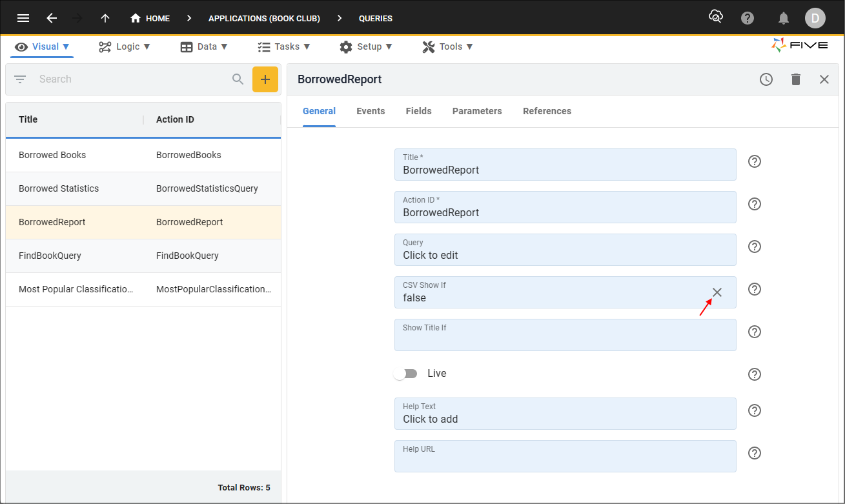Open the Tasks dropdown menu

pos(284,46)
